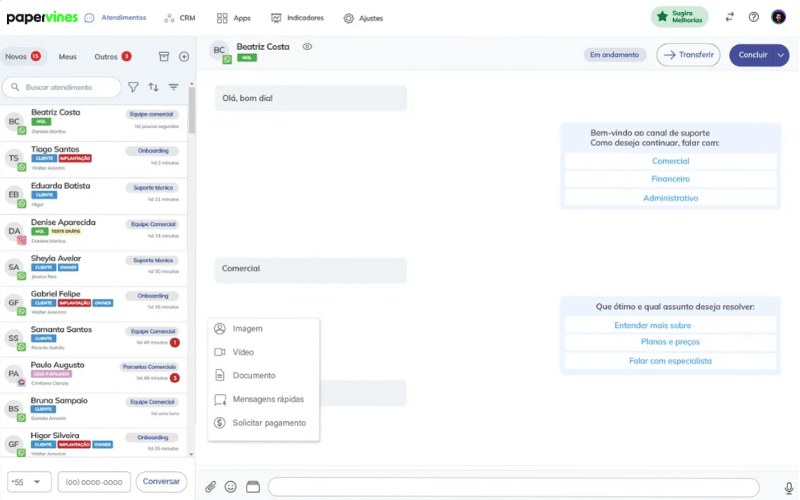The image size is (800, 500).
Task: Click the scrollbar down arrow in list
Action: 191,454
